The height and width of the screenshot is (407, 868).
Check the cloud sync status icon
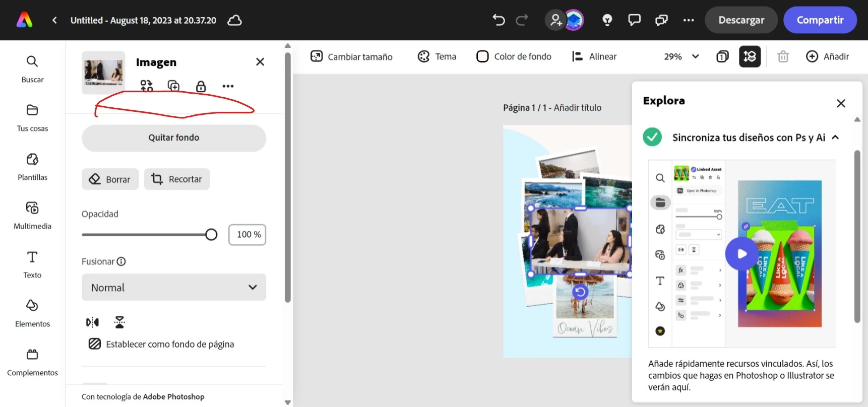click(234, 20)
